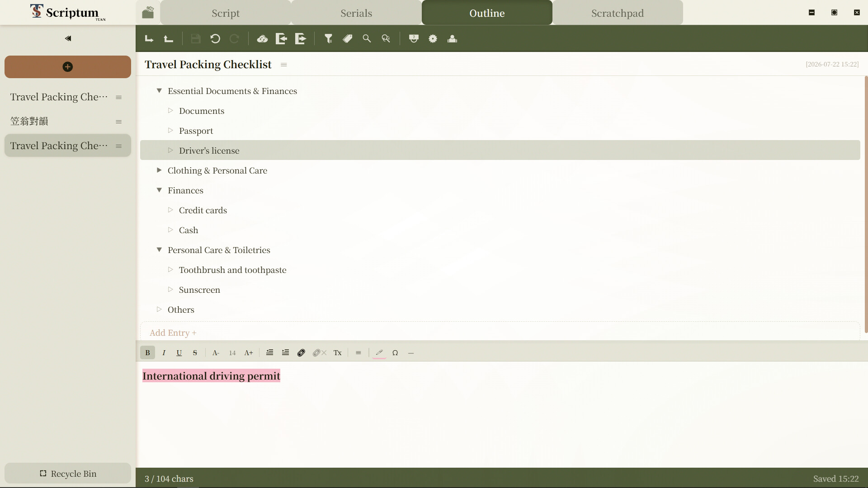
Task: Switch to the Scratchpad tab
Action: pyautogui.click(x=618, y=13)
